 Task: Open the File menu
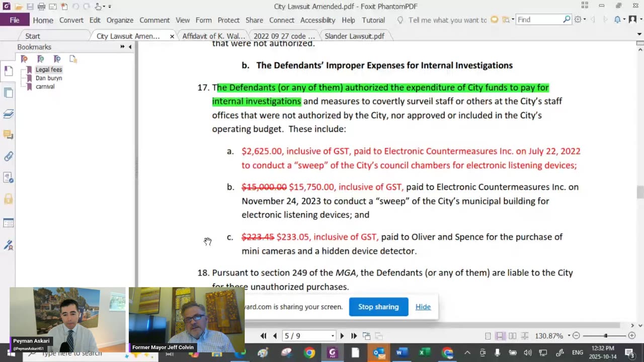click(15, 20)
